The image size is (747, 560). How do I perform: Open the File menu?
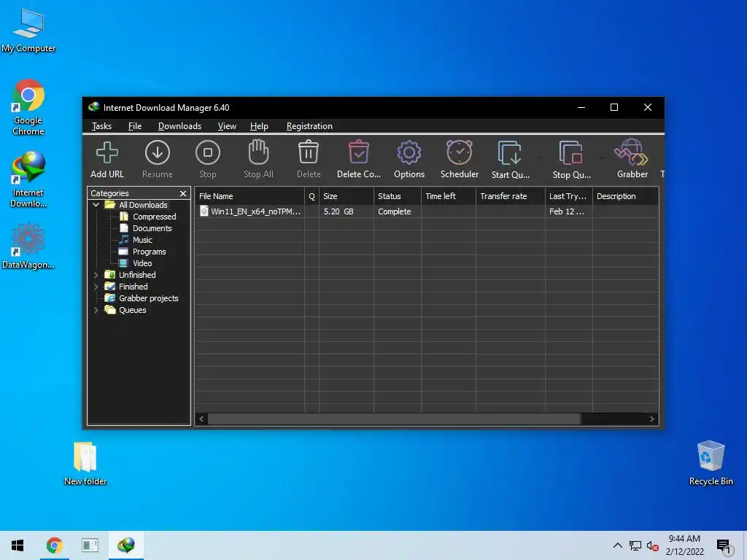(x=135, y=126)
